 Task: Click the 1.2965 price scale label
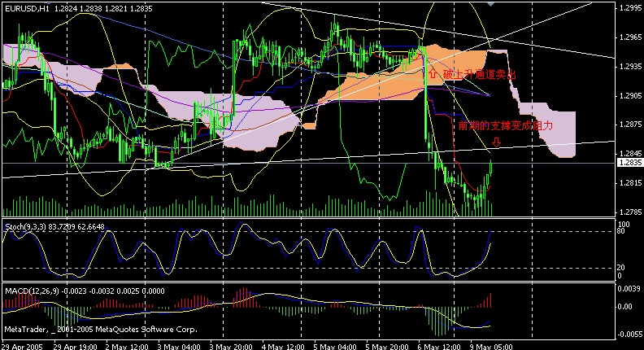[x=630, y=37]
